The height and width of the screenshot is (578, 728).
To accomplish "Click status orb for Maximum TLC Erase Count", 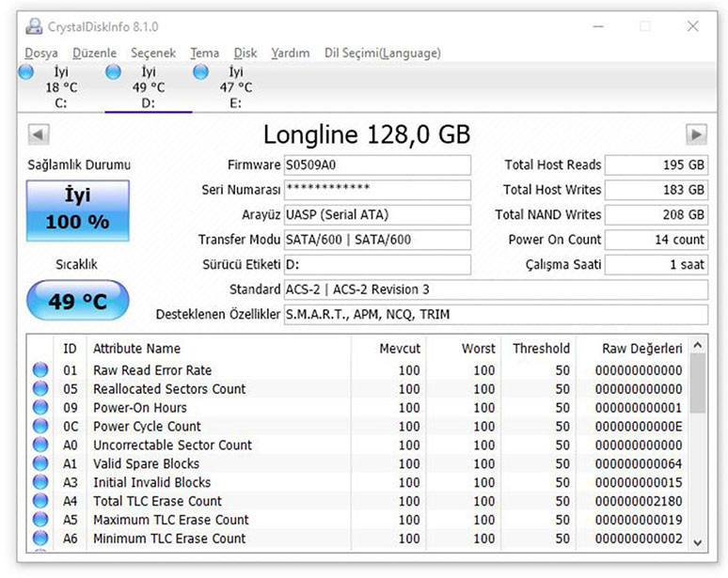I will click(x=40, y=519).
